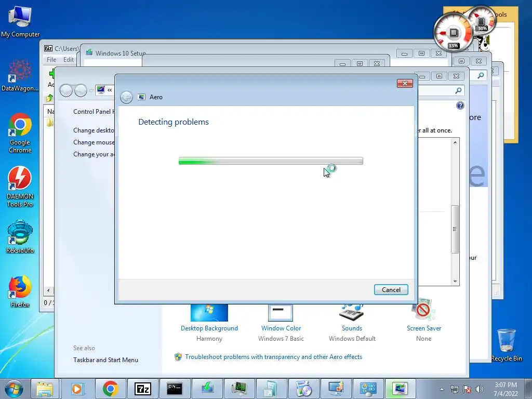Click the Screen Saver icon
The height and width of the screenshot is (399, 532).
pos(423,311)
